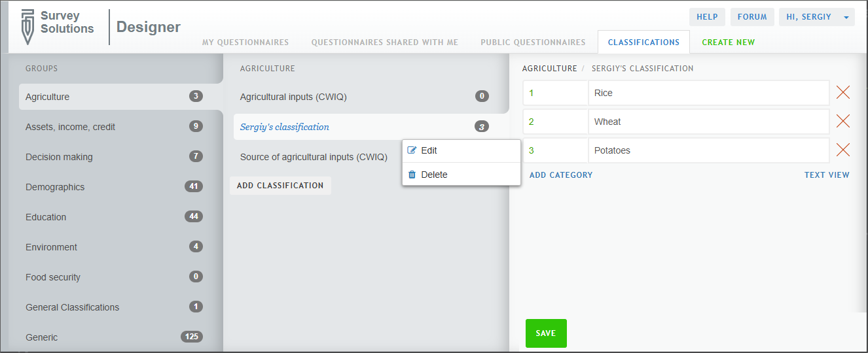This screenshot has height=353, width=868.
Task: Click the count badge on Sergiy's classification
Action: pos(482,127)
